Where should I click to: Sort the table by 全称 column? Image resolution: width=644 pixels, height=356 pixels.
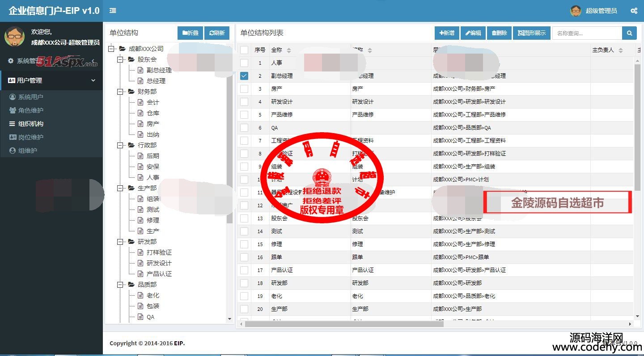(288, 50)
